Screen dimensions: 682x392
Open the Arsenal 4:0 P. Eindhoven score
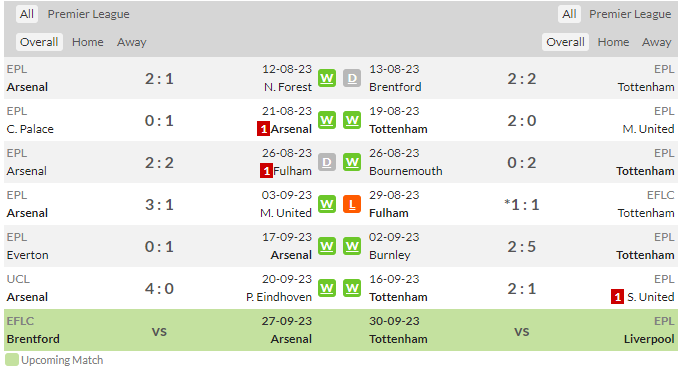[159, 288]
